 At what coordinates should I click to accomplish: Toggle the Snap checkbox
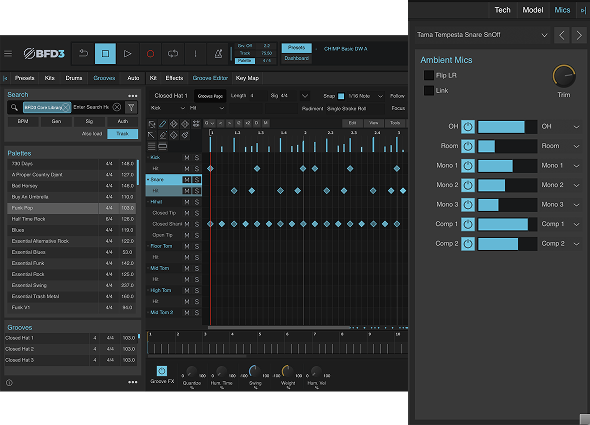click(341, 96)
